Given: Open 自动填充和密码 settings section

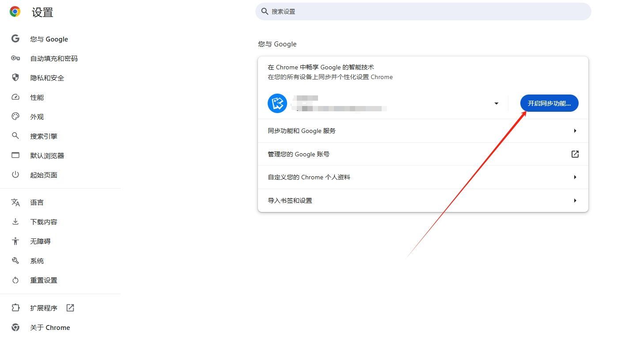Looking at the screenshot, I should 54,58.
